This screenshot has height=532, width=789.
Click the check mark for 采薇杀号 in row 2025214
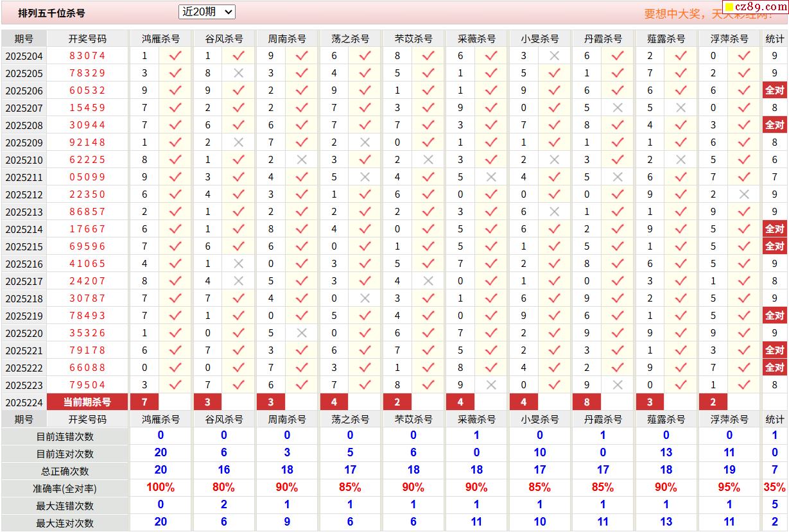point(491,229)
